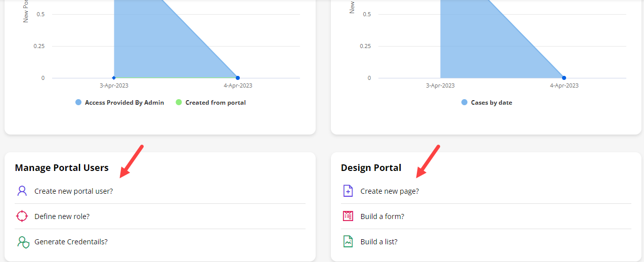Open the 'Create new portal user?' link

pyautogui.click(x=74, y=191)
